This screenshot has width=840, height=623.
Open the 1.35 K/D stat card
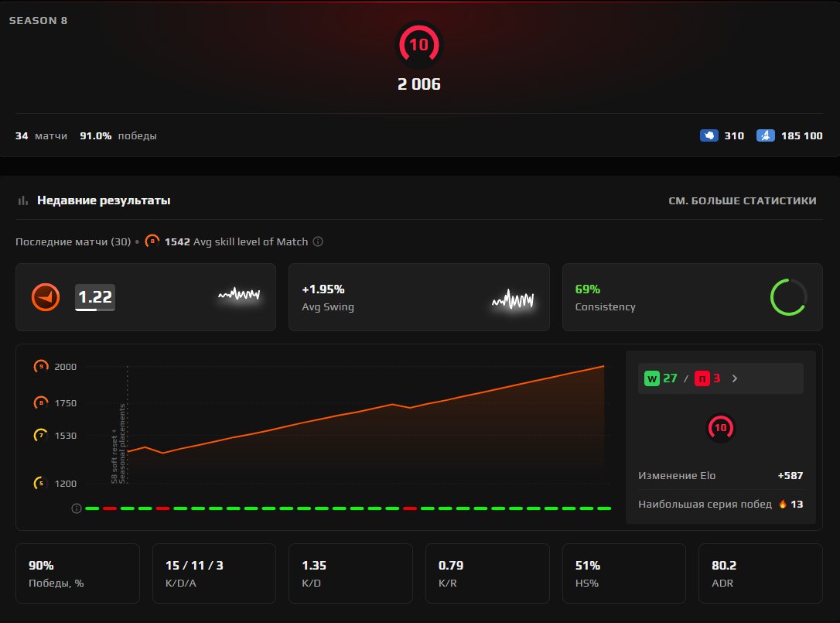coord(351,573)
